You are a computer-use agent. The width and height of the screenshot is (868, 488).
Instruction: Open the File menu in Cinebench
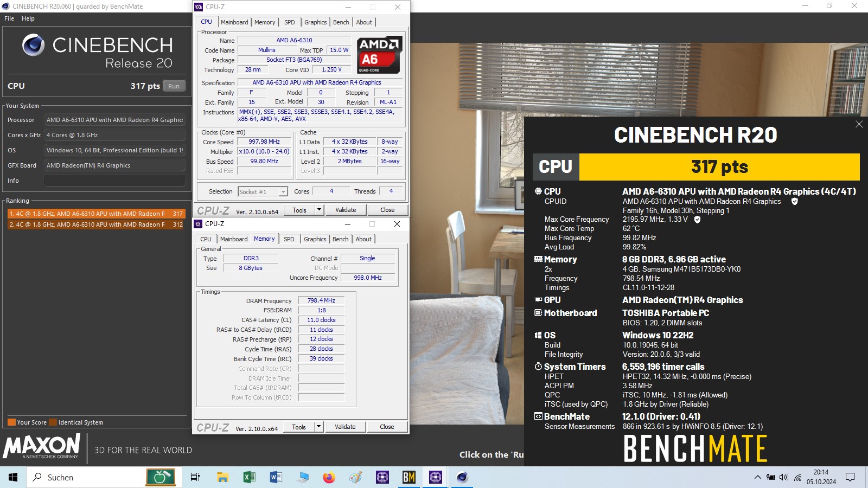(9, 18)
